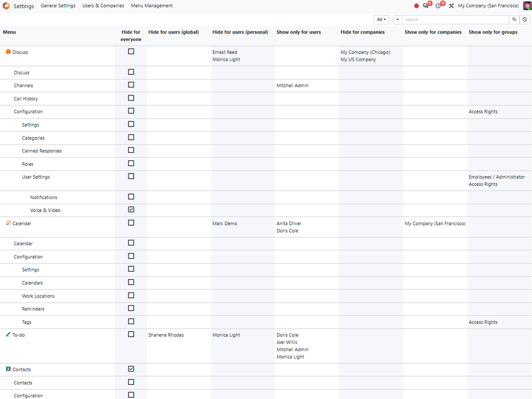
Task: Open the conversations messages icon
Action: coord(426,6)
